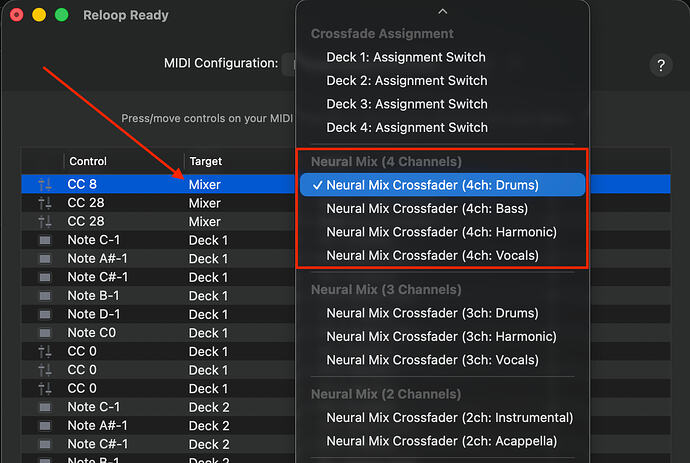Click the button icon beside Note A#-1 Deck 2
690x463 pixels.
tap(44, 426)
